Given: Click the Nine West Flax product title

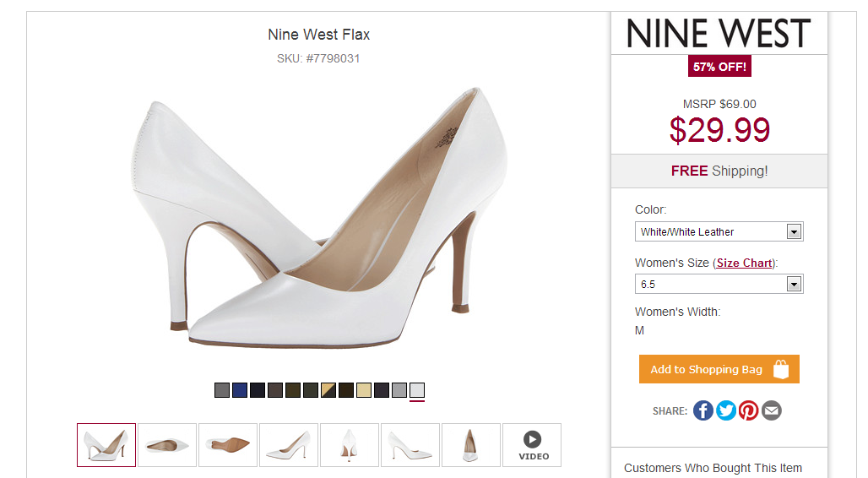Looking at the screenshot, I should click(319, 35).
